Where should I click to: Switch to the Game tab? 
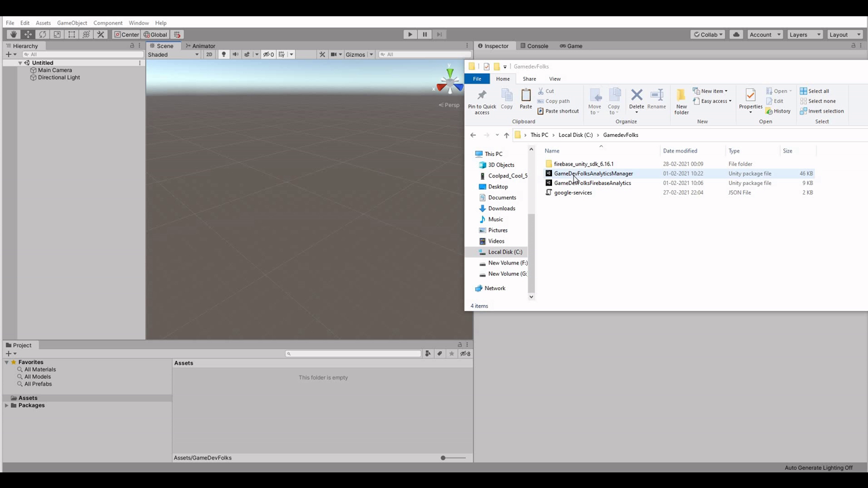click(571, 46)
